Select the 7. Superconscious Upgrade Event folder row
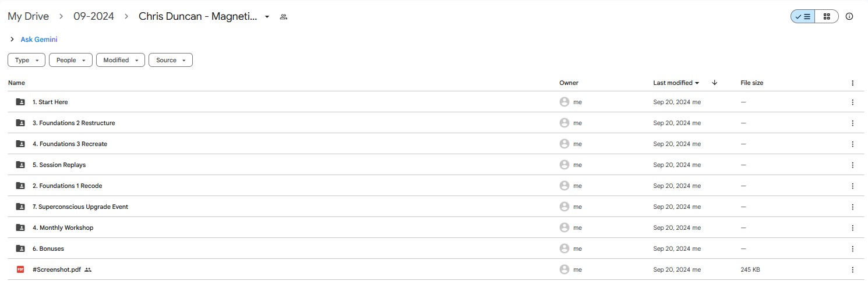868x281 pixels. pyautogui.click(x=432, y=207)
